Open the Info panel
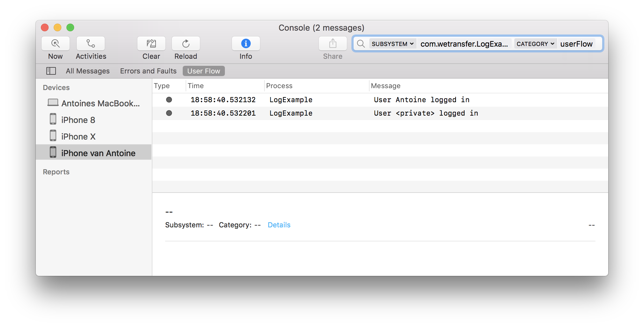 click(245, 43)
